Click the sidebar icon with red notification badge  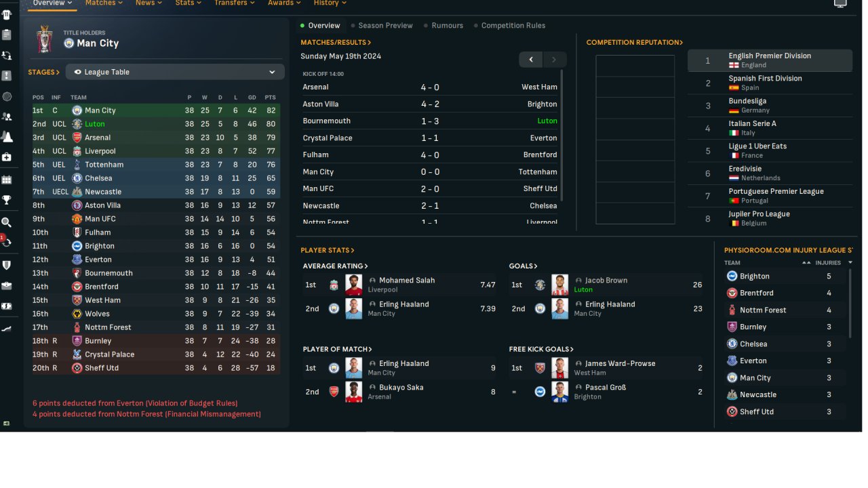(x=6, y=241)
